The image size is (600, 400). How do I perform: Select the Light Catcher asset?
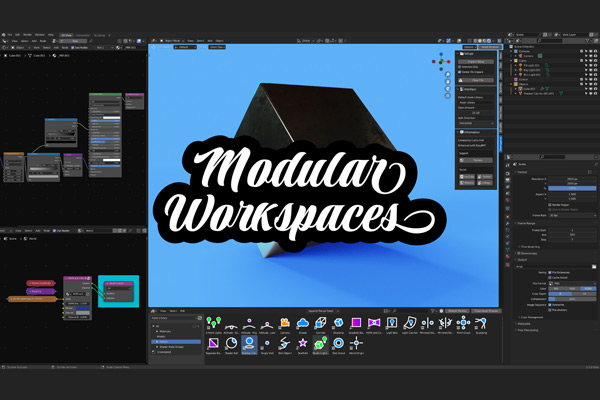tap(410, 325)
